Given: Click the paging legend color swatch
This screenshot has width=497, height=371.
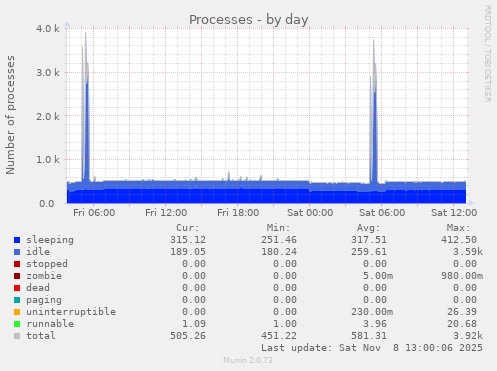Looking at the screenshot, I should (x=17, y=300).
